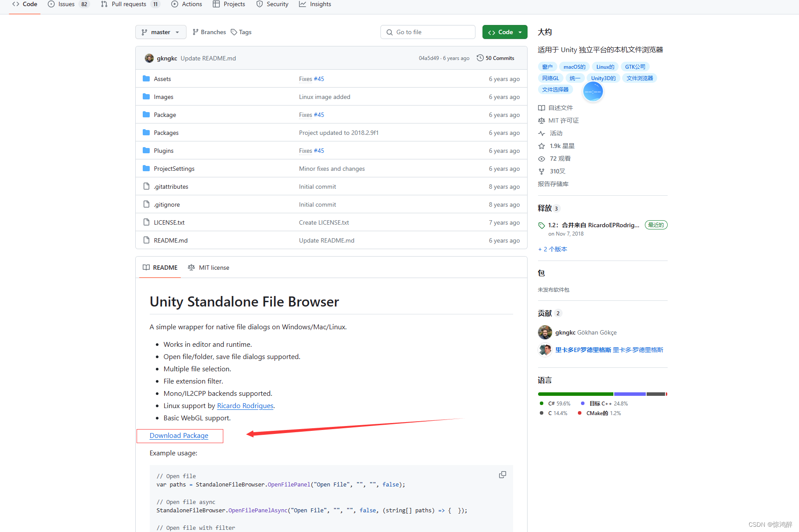Viewport: 799px width, 532px height.
Task: Open the CMake 1.2% language link
Action: pyautogui.click(x=599, y=413)
